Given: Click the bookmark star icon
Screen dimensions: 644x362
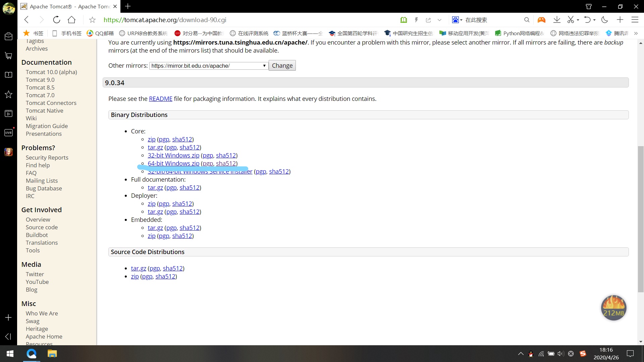Looking at the screenshot, I should click(93, 19).
